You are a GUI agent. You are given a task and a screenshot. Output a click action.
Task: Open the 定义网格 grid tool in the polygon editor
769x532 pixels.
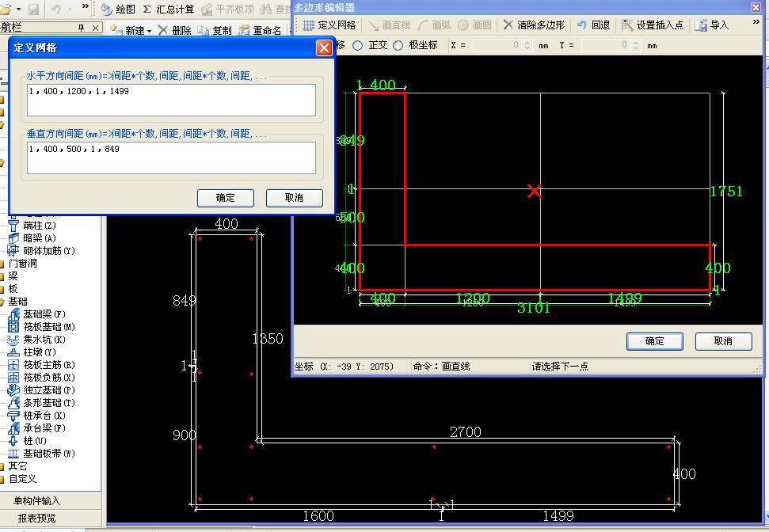329,25
